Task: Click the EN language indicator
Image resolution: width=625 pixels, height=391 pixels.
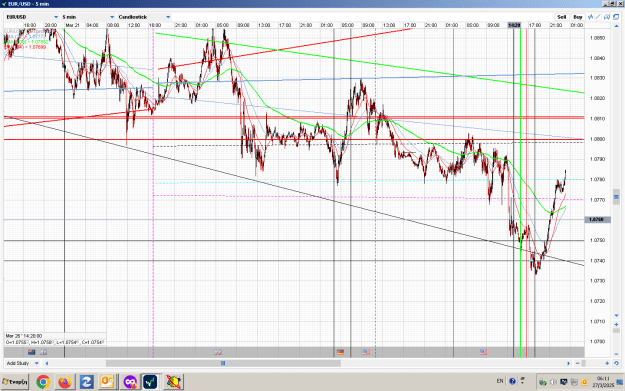Action: tap(500, 381)
